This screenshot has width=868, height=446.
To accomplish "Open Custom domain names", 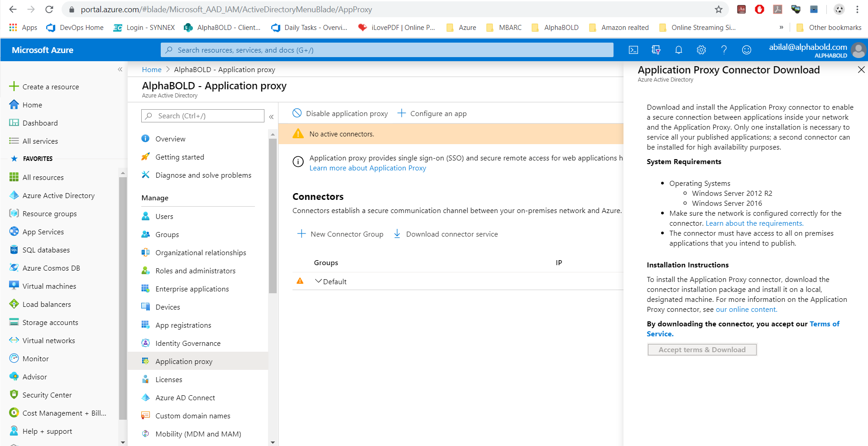I will [x=192, y=416].
